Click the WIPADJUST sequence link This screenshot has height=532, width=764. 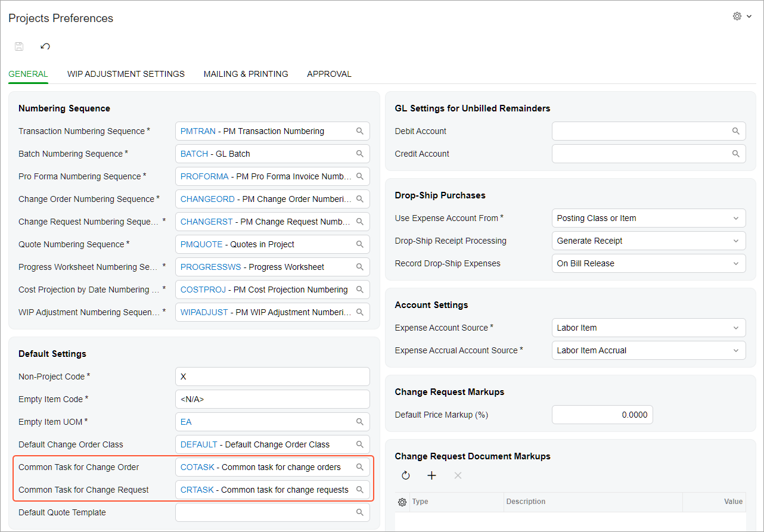point(204,312)
